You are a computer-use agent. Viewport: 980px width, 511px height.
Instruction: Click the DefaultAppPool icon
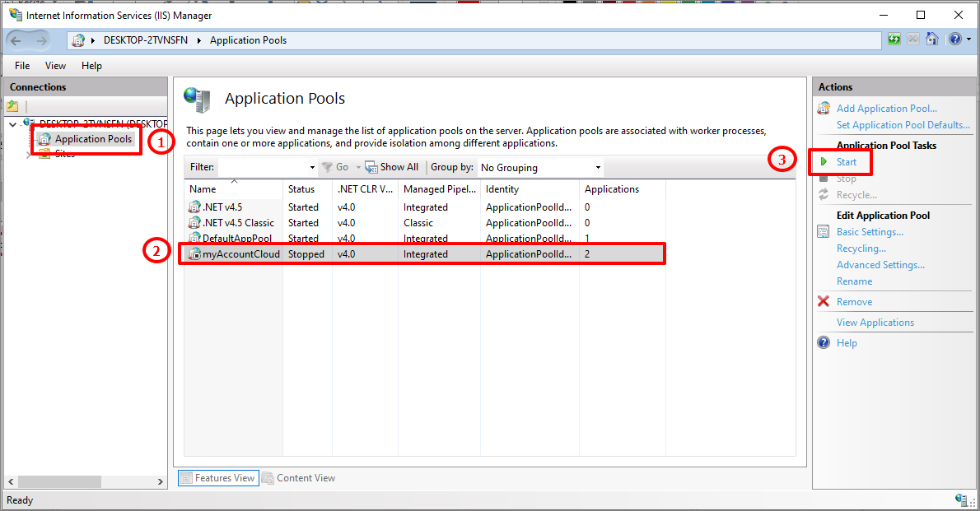point(194,238)
